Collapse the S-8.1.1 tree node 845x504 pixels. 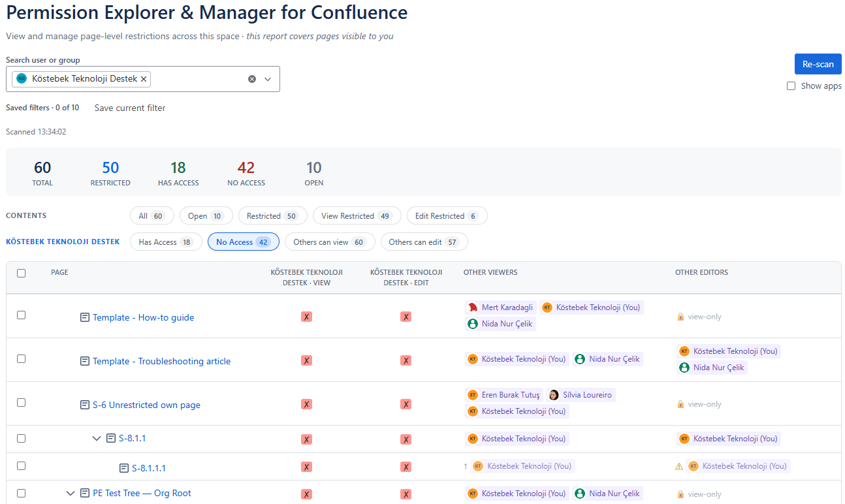(97, 439)
